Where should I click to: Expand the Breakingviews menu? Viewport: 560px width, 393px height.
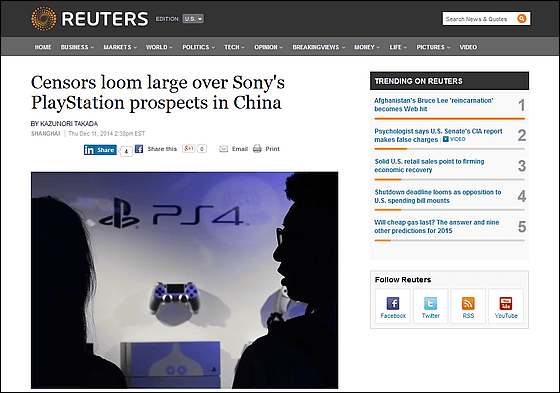click(319, 47)
